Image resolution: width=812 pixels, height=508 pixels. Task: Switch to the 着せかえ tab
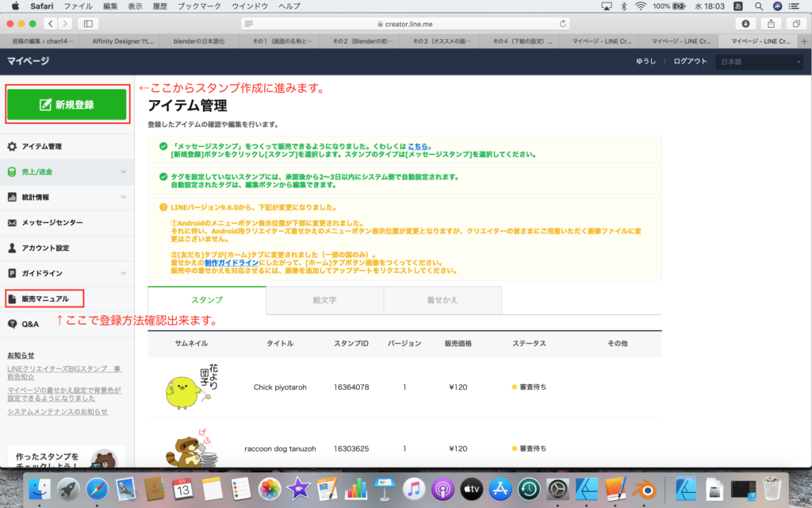pos(442,300)
